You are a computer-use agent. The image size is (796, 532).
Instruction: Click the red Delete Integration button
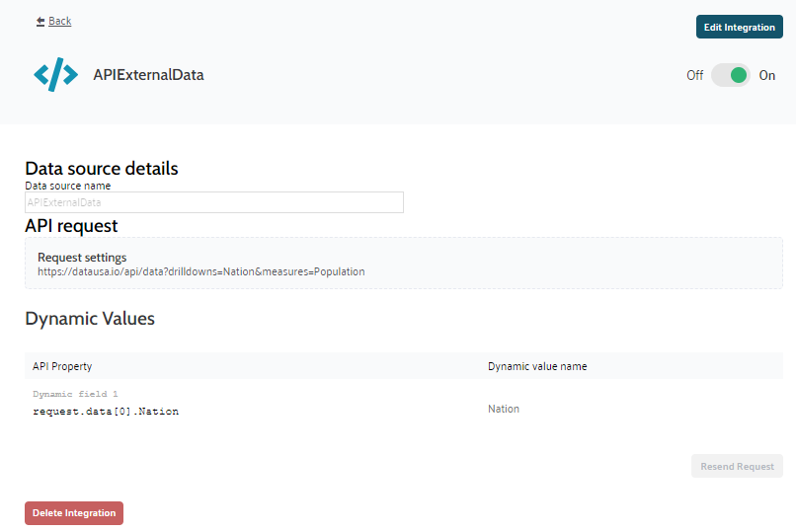tap(74, 513)
